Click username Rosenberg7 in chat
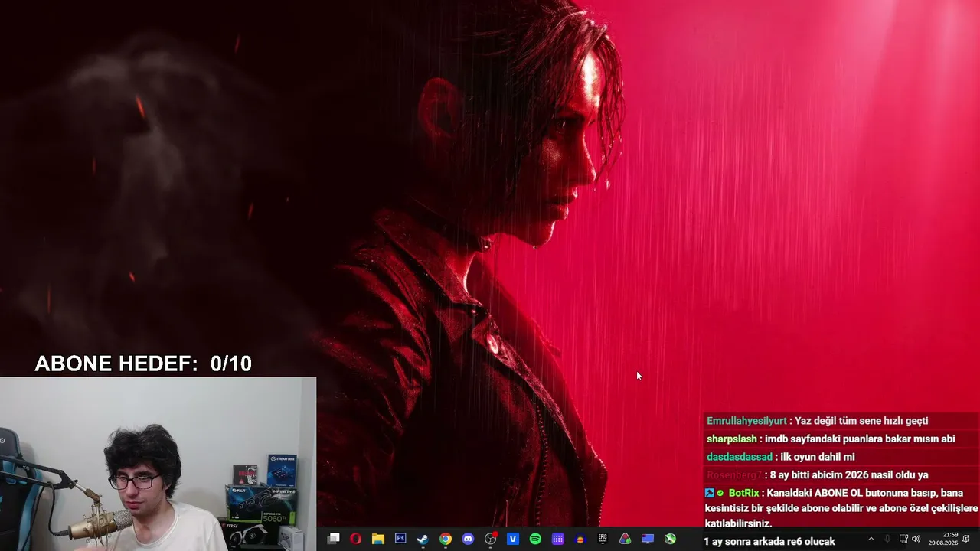The height and width of the screenshot is (551, 980). 734,475
